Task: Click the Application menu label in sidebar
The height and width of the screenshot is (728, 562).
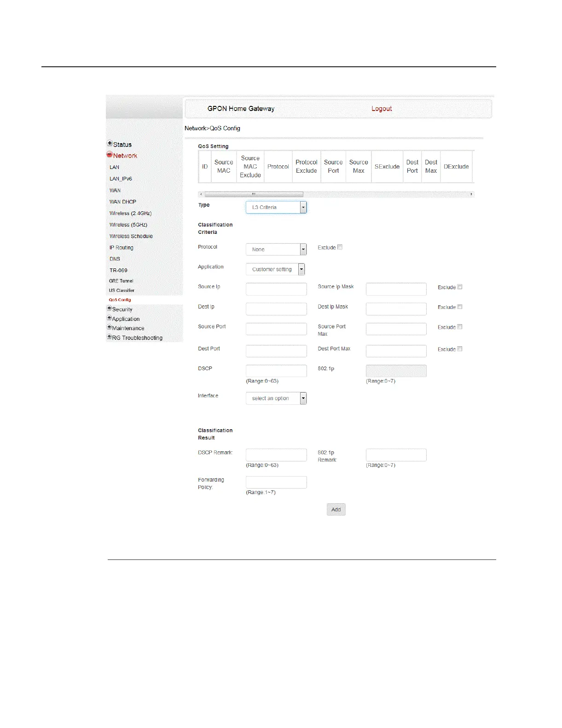Action: (126, 319)
